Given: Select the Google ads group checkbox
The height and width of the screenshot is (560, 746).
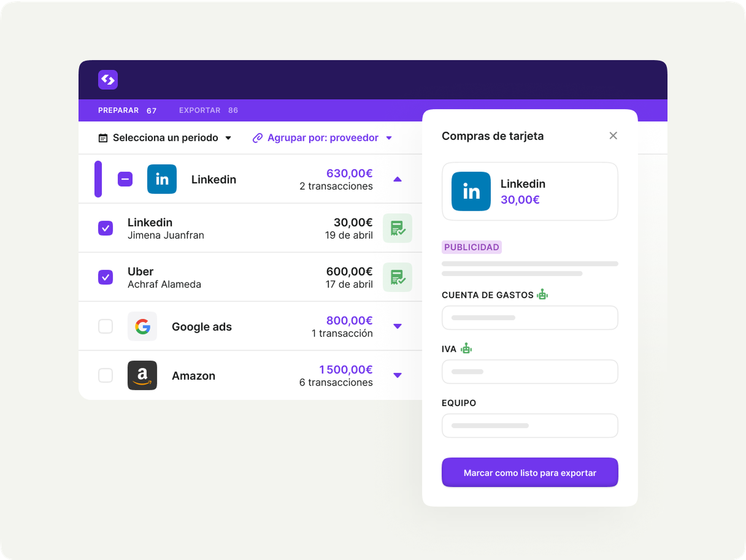Looking at the screenshot, I should click(x=106, y=326).
